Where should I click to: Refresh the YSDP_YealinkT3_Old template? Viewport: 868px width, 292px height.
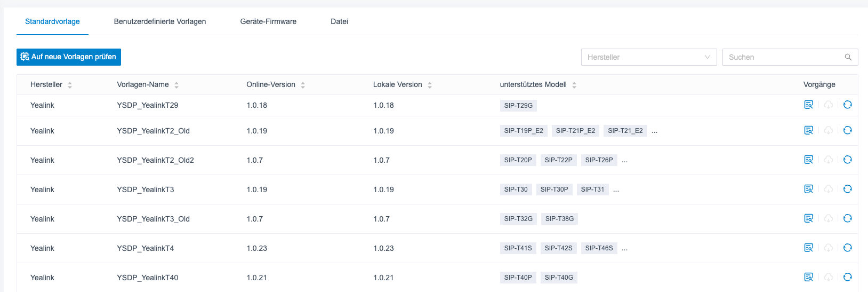847,218
